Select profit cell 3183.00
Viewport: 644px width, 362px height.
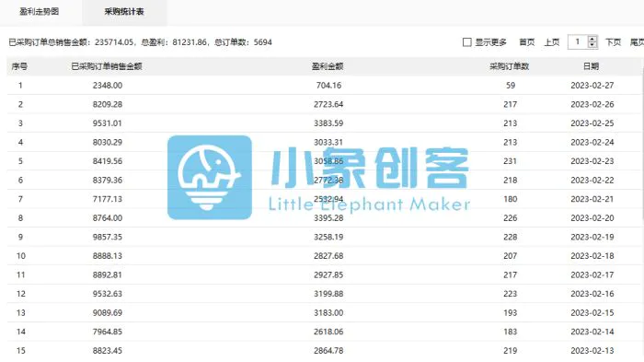[328, 312]
